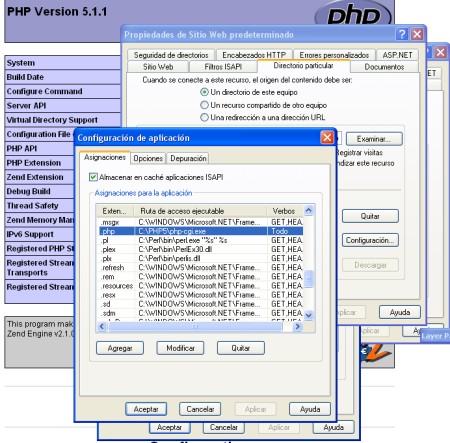Switch to the Sitio Web tab
The width and height of the screenshot is (450, 443).
[x=158, y=67]
